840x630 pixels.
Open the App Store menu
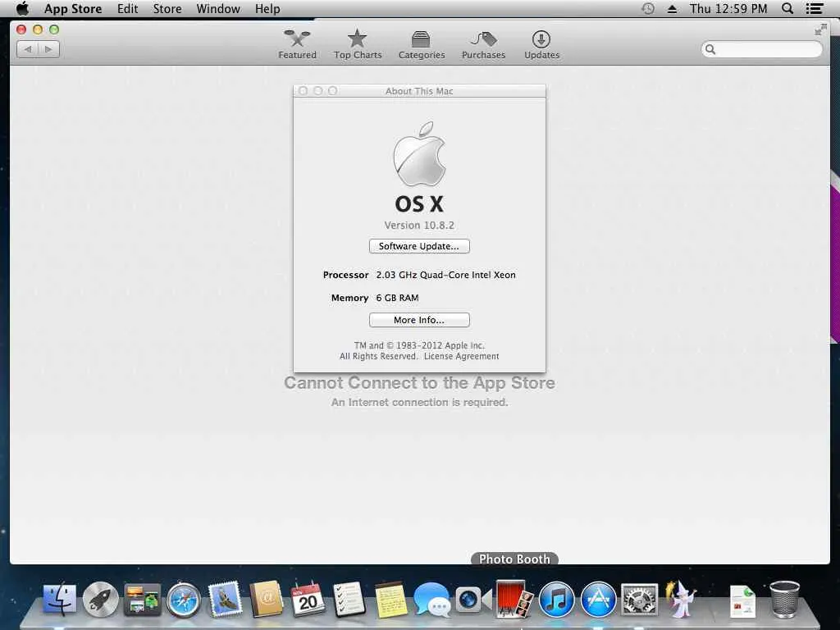[x=73, y=8]
